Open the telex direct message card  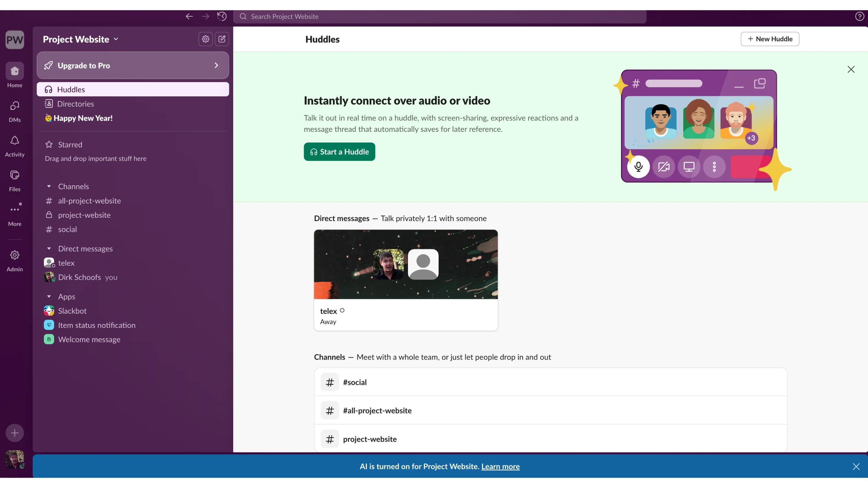(x=406, y=280)
